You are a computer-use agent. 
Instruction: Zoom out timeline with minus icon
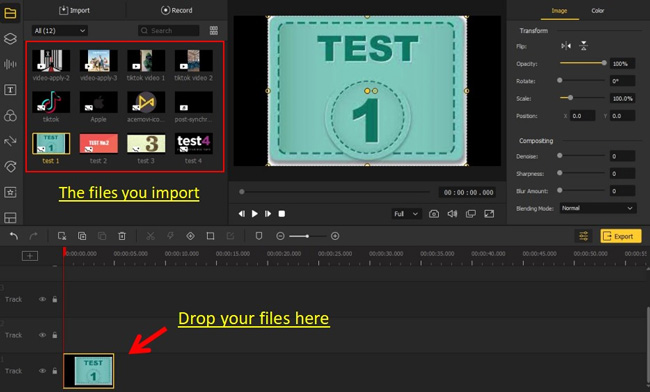pos(280,236)
